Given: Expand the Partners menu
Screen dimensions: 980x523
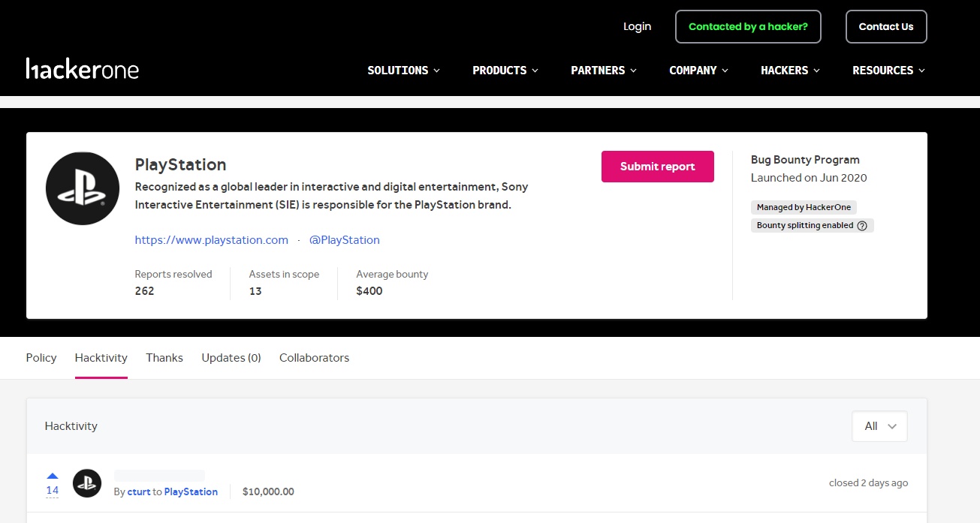Looking at the screenshot, I should point(604,70).
